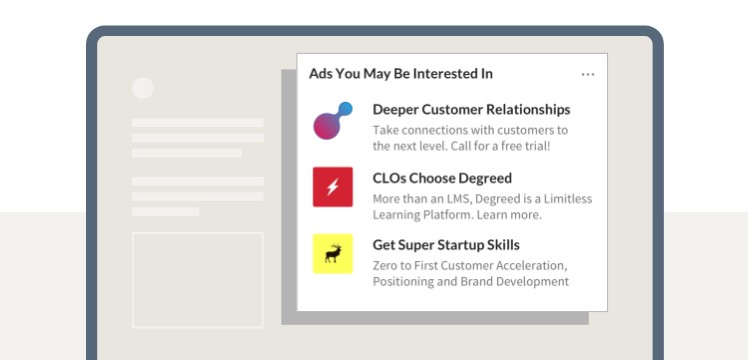
Task: Open the CLOs Choose Degreed headline
Action: point(442,178)
